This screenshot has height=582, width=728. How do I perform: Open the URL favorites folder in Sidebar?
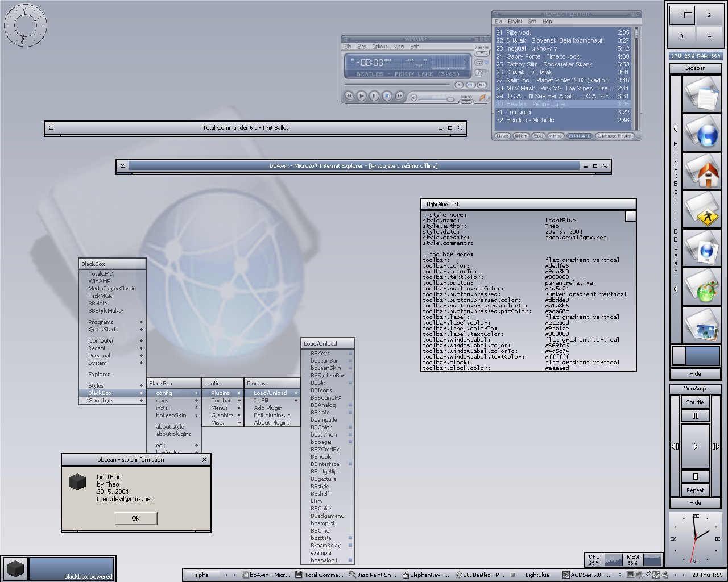[x=702, y=248]
